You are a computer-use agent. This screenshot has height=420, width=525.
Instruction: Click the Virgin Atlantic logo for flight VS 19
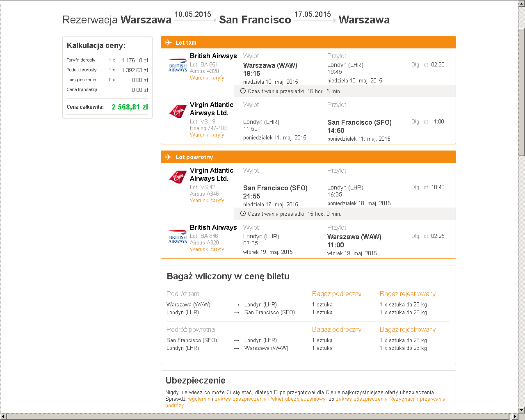178,111
